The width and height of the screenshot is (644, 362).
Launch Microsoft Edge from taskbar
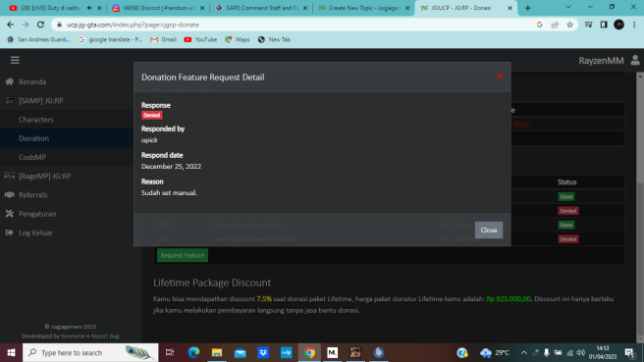(193, 352)
